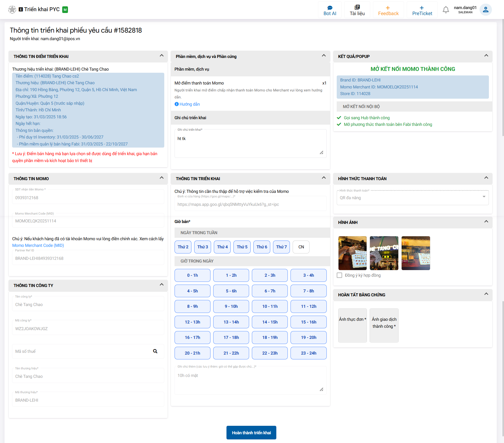The image size is (504, 443).
Task: Upload Ảnh giao dịch thành công evidence
Action: point(384,326)
